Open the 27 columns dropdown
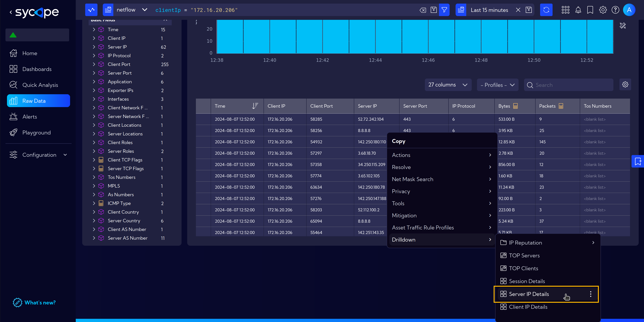 click(448, 85)
